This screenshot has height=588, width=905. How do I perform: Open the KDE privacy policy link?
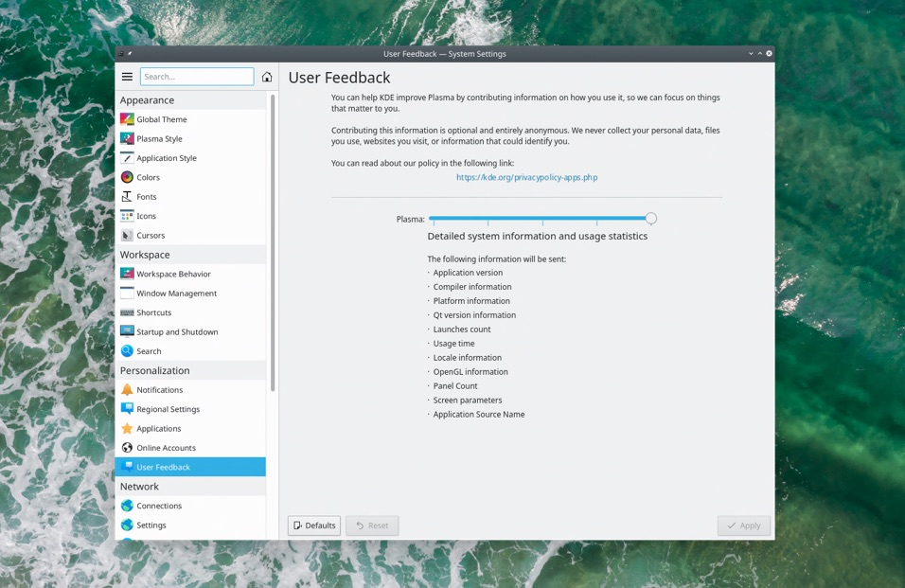coord(526,177)
